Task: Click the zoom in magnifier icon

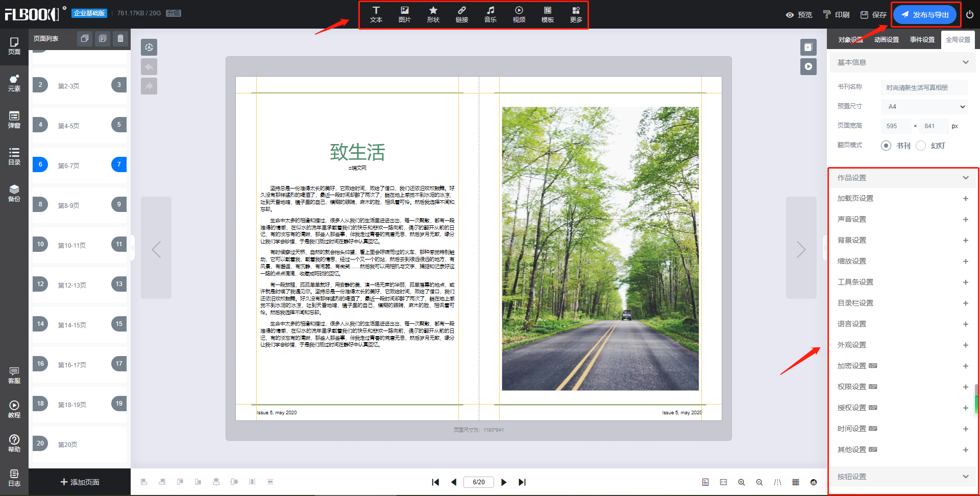Action: [x=742, y=482]
